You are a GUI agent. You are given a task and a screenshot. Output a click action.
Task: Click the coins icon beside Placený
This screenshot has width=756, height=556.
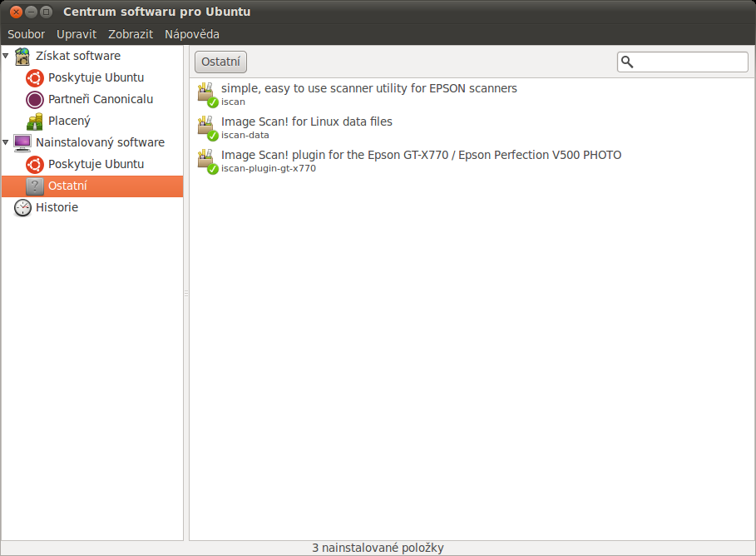point(35,122)
